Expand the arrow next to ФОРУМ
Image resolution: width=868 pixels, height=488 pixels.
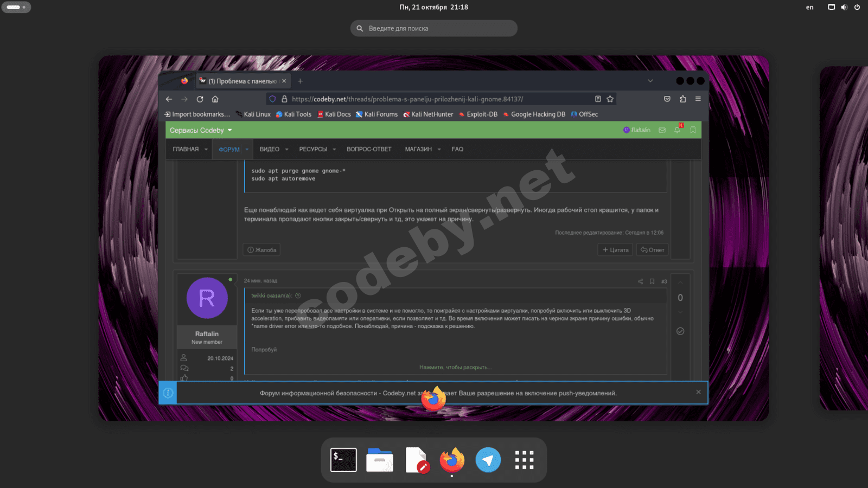(x=247, y=150)
